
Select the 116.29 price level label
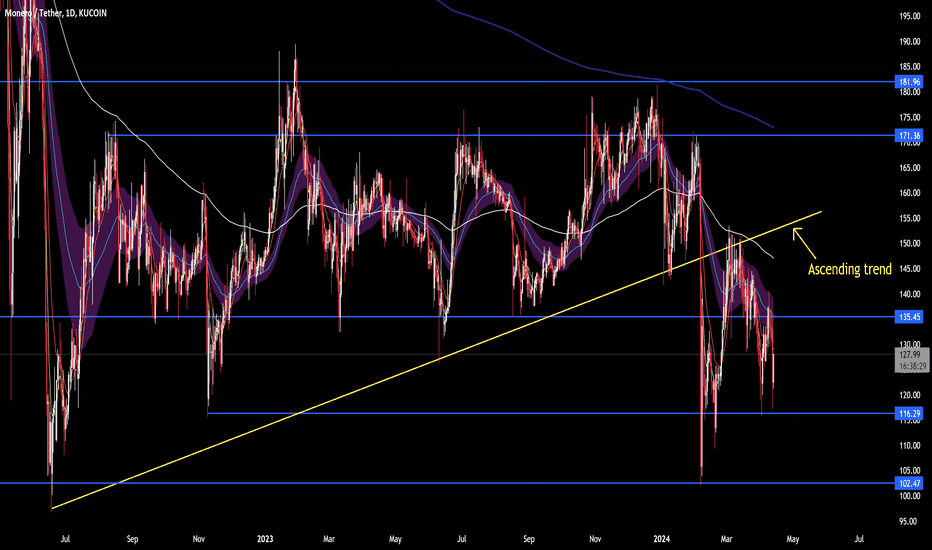coord(909,413)
